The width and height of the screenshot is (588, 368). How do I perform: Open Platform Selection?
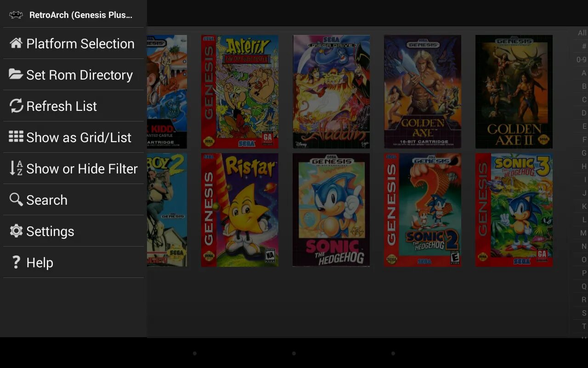pos(73,43)
